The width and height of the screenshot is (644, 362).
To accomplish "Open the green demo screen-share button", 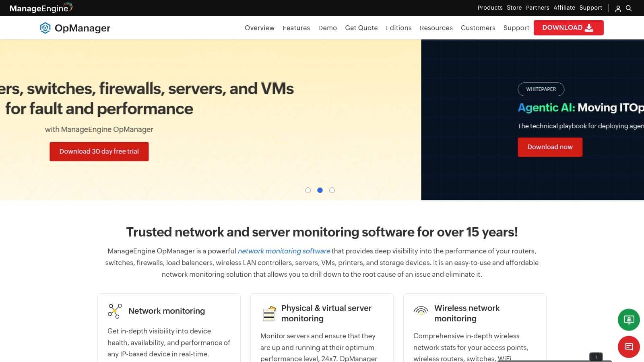I will tap(629, 320).
